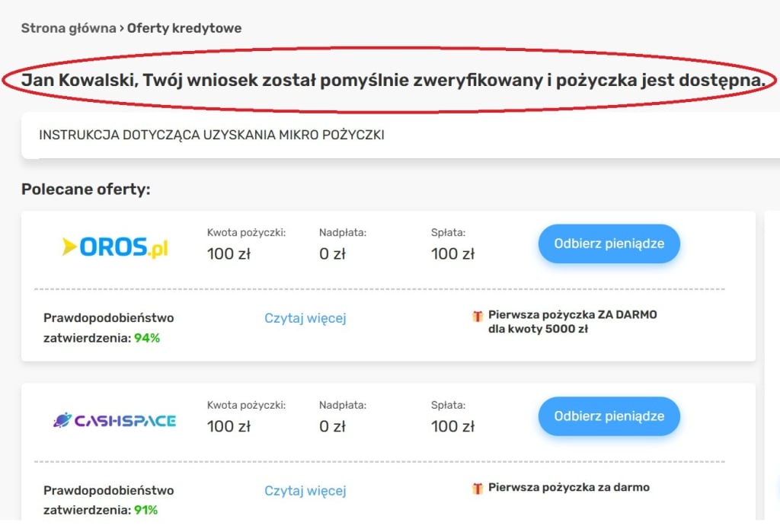
Task: Click CashSpace 91% approval probability
Action: click(x=146, y=510)
